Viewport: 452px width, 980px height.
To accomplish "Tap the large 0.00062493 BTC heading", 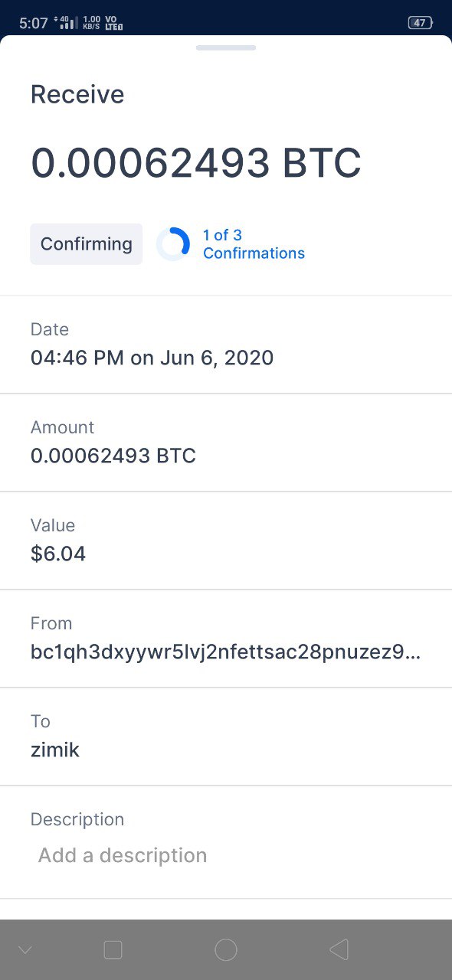I will [195, 163].
